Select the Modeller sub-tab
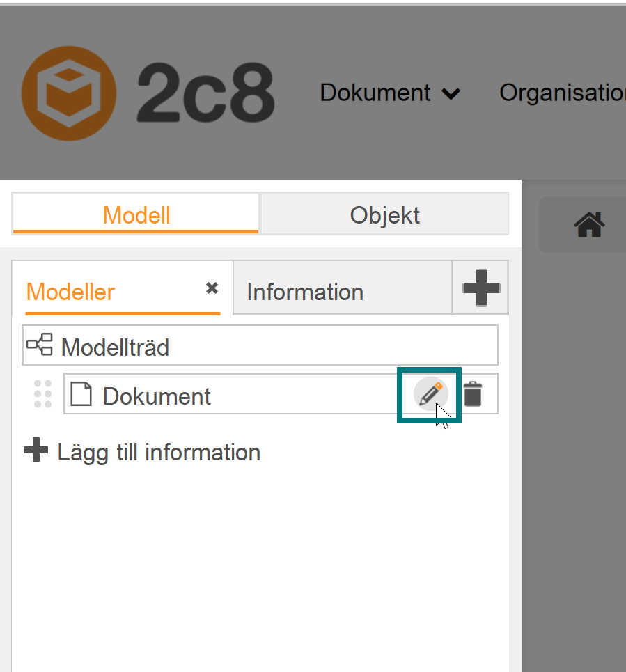 [71, 292]
